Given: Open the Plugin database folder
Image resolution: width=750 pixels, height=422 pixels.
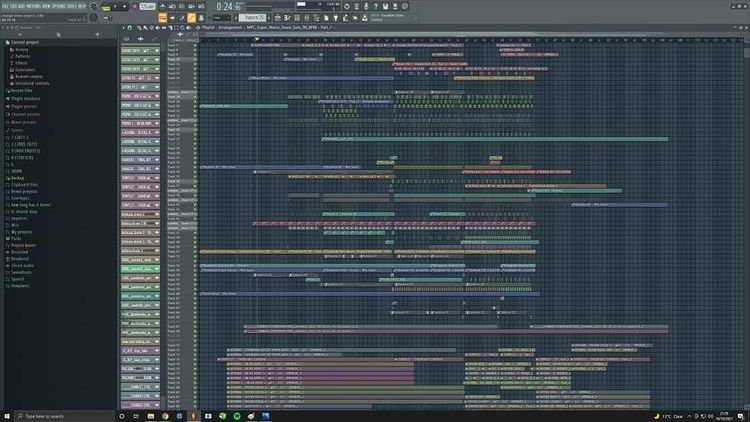Looking at the screenshot, I should point(26,97).
